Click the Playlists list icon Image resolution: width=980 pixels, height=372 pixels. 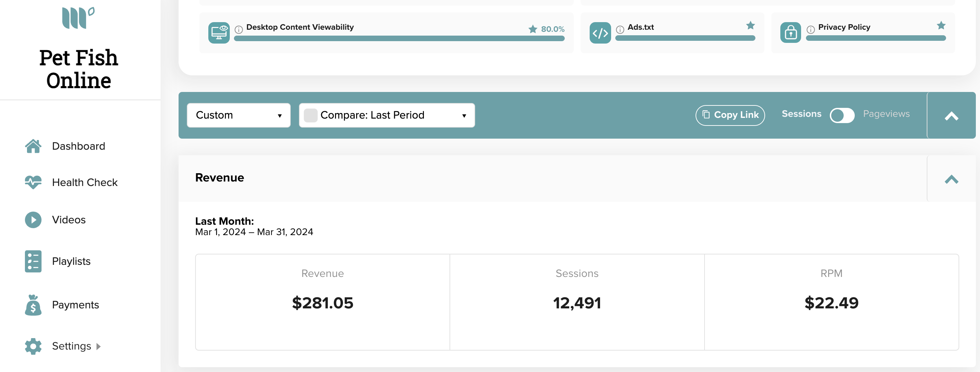(x=33, y=261)
